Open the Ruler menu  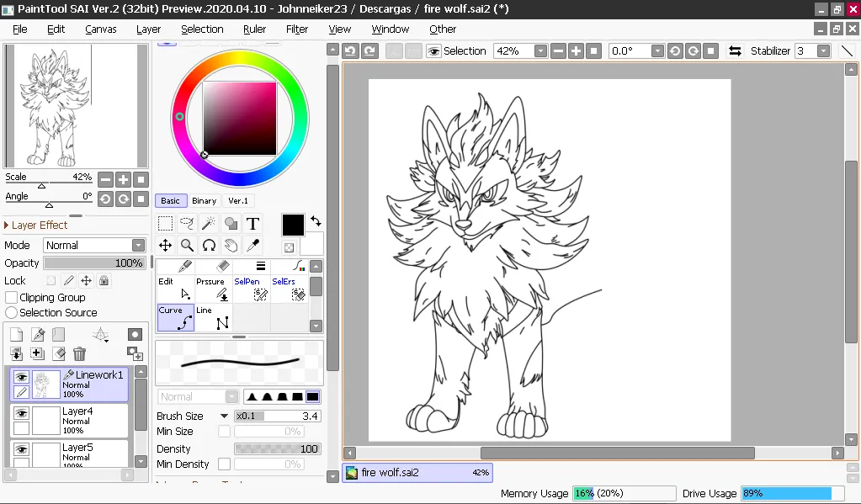[254, 29]
